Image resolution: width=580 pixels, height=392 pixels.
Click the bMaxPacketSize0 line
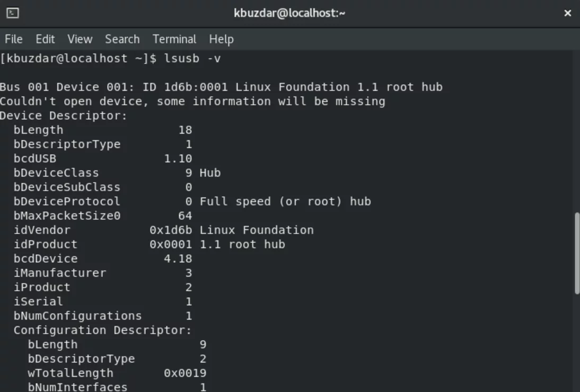point(103,216)
